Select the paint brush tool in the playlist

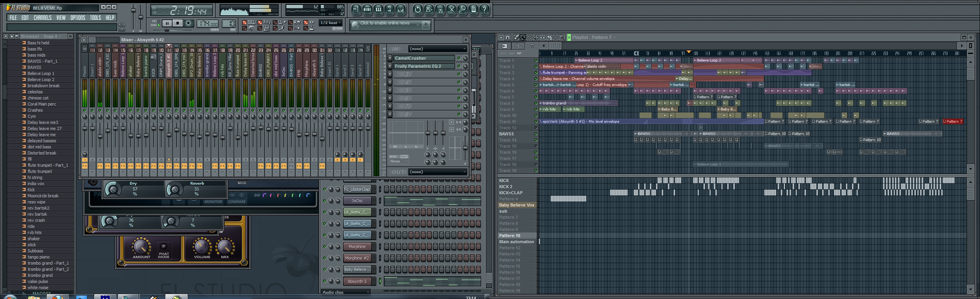point(523,37)
